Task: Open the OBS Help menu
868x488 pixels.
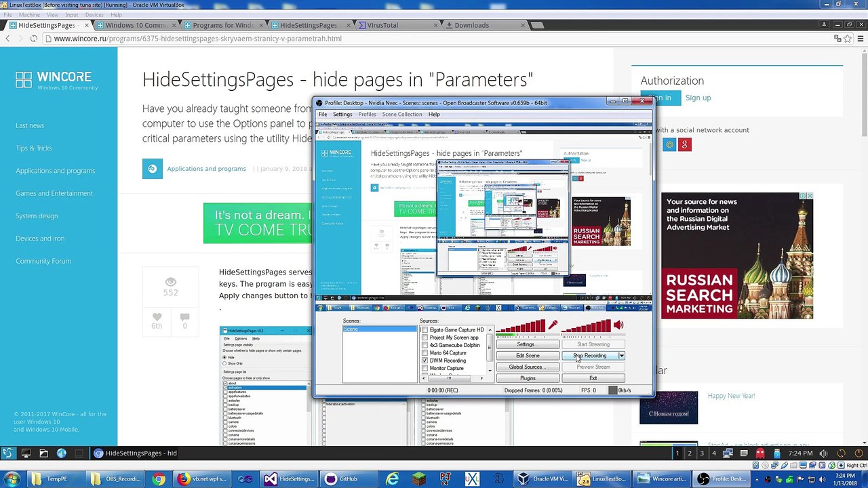Action: tap(434, 115)
